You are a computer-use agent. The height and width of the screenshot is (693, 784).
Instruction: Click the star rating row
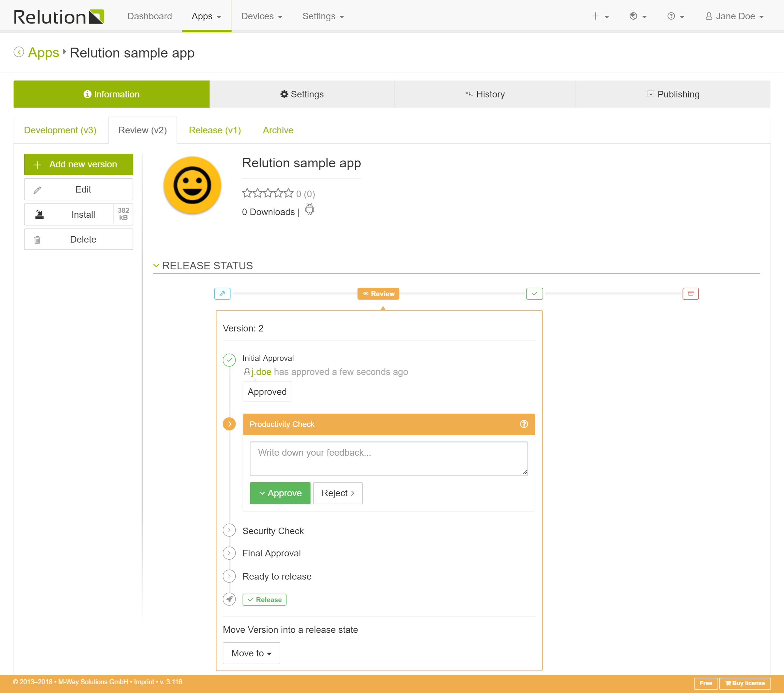point(268,193)
